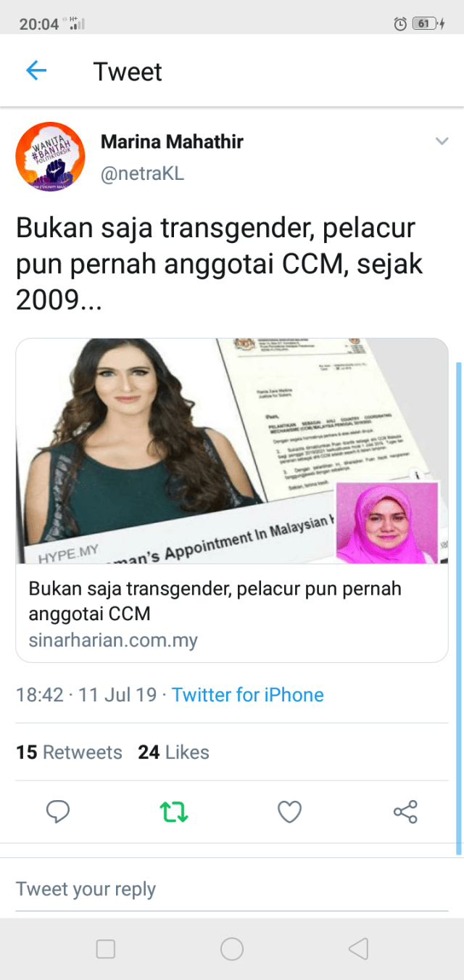Tap the alarm icon in status bar
The image size is (464, 980).
pos(399,24)
